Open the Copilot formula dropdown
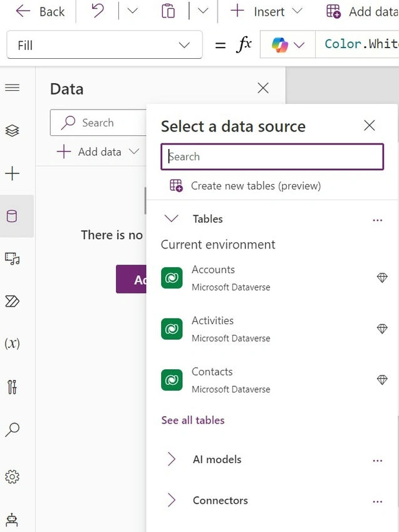The height and width of the screenshot is (532, 399). tap(288, 44)
